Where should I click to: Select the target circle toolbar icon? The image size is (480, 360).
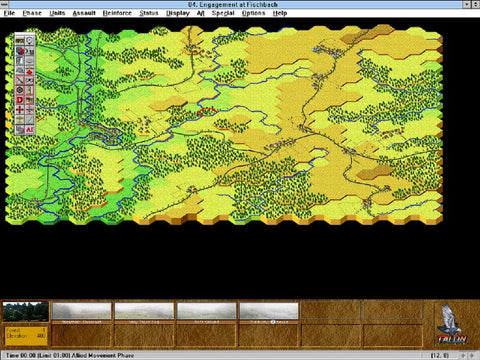(x=20, y=90)
